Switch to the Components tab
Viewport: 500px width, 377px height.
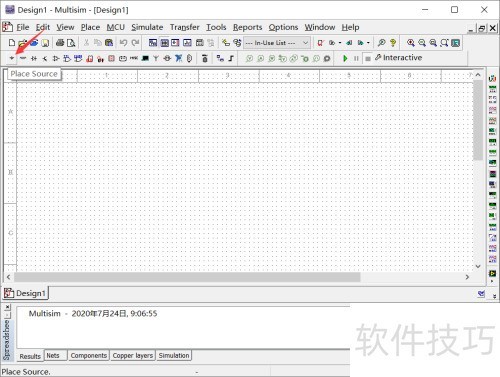tap(89, 356)
